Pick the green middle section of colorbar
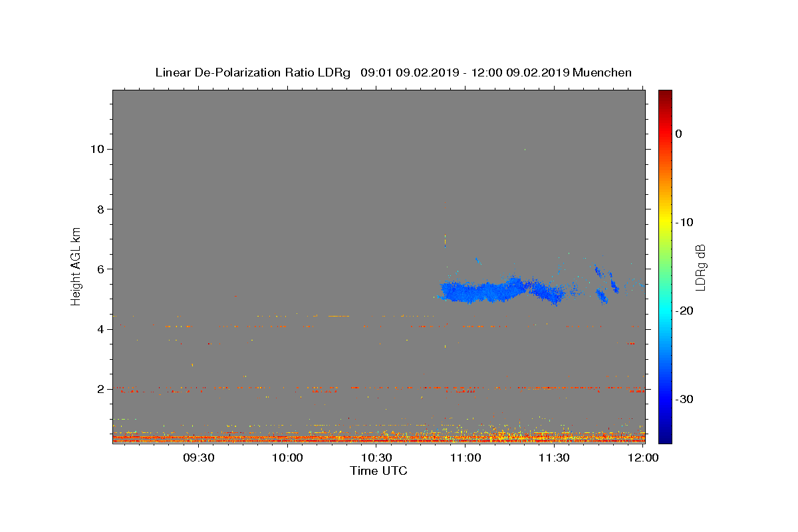 point(665,266)
